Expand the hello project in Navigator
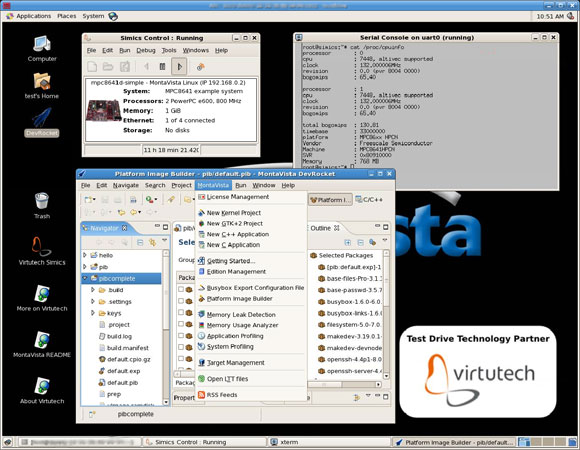Screen dimensions: 580x450 (85, 255)
